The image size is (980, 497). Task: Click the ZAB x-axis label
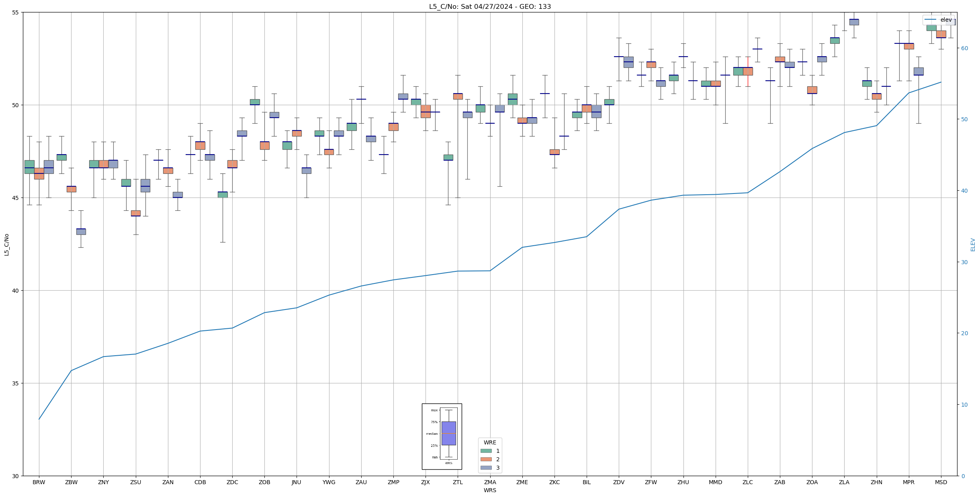tap(780, 482)
